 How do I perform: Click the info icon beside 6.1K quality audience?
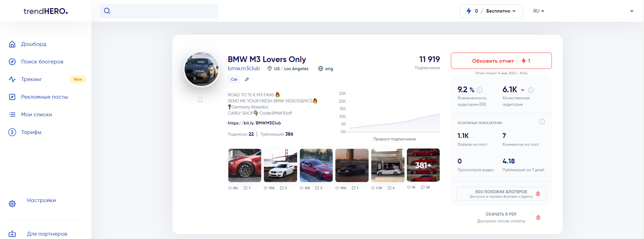(531, 90)
